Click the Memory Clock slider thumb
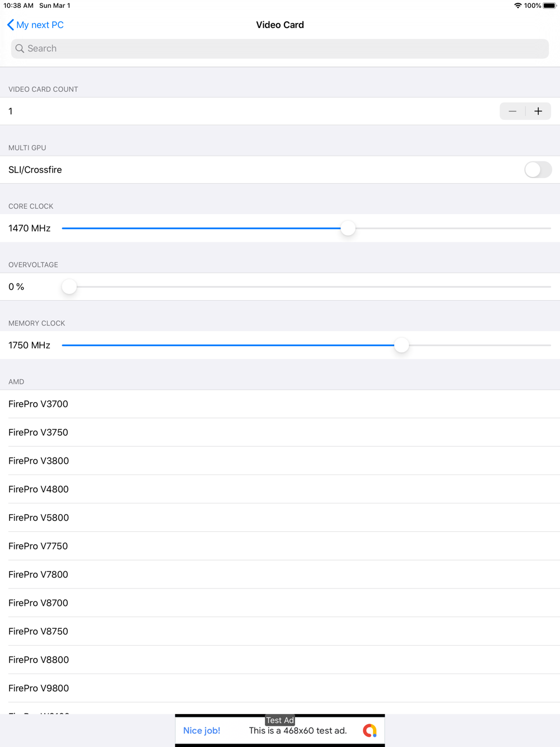 coord(402,346)
